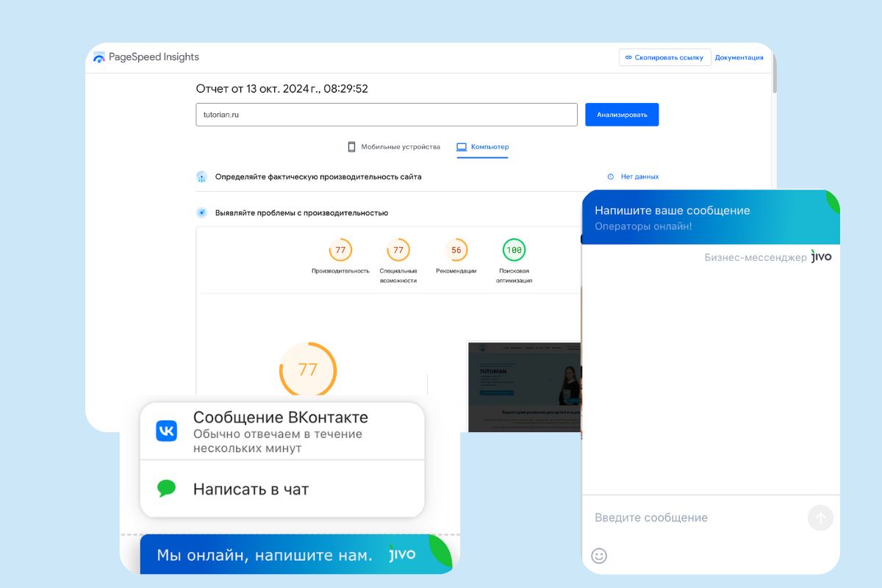
Task: Click the VK logo icon
Action: pyautogui.click(x=167, y=431)
